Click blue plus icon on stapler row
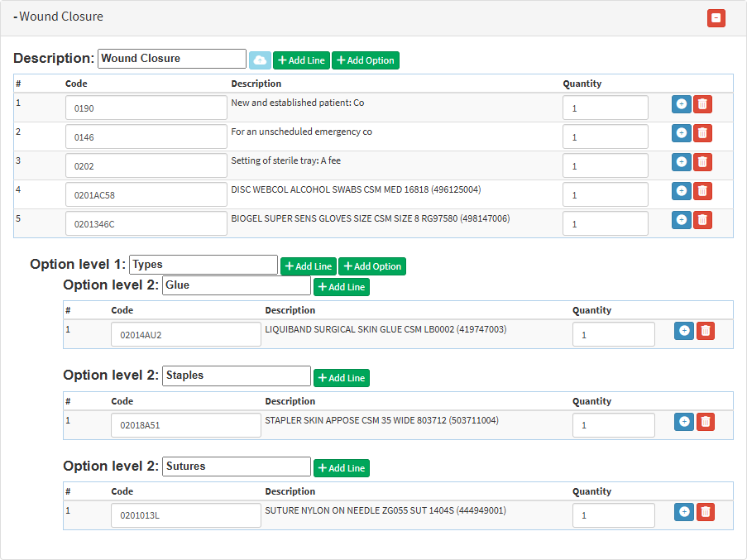Image resolution: width=747 pixels, height=560 pixels. pos(684,422)
